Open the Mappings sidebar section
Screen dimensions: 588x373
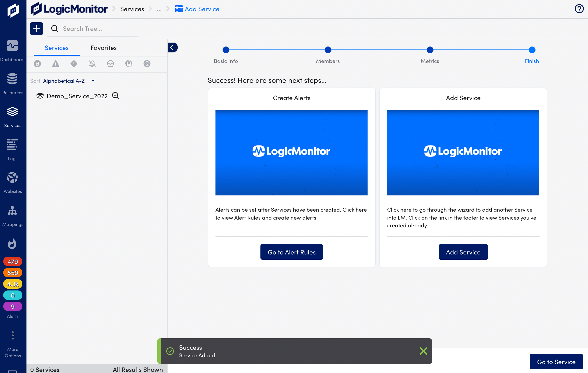pyautogui.click(x=13, y=216)
